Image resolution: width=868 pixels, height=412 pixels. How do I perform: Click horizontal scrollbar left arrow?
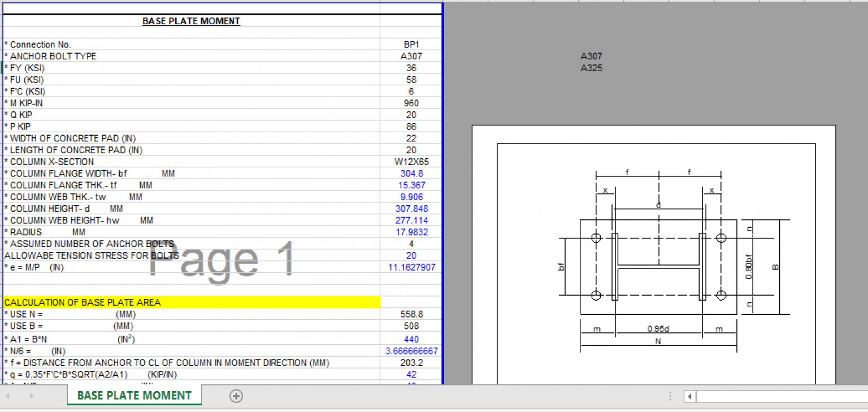(x=690, y=396)
